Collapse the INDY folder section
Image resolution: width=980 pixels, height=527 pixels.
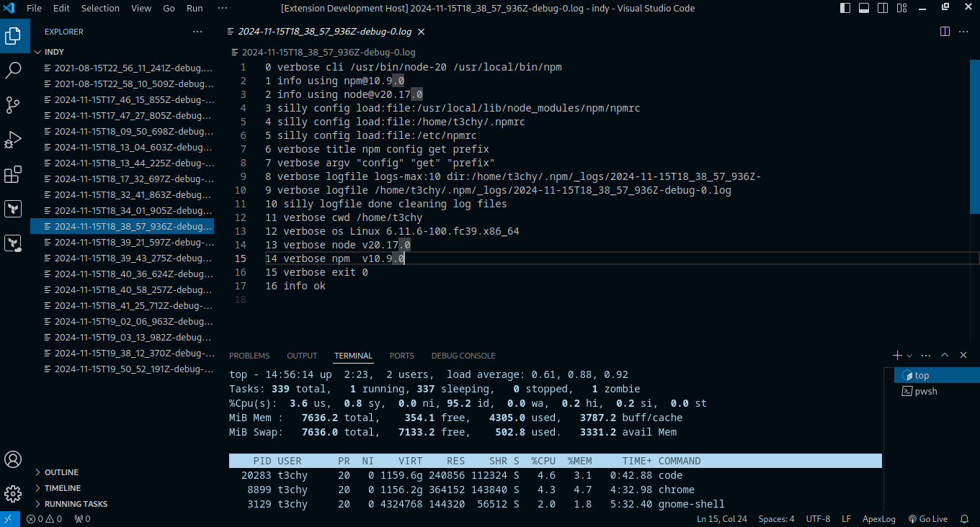(122, 52)
